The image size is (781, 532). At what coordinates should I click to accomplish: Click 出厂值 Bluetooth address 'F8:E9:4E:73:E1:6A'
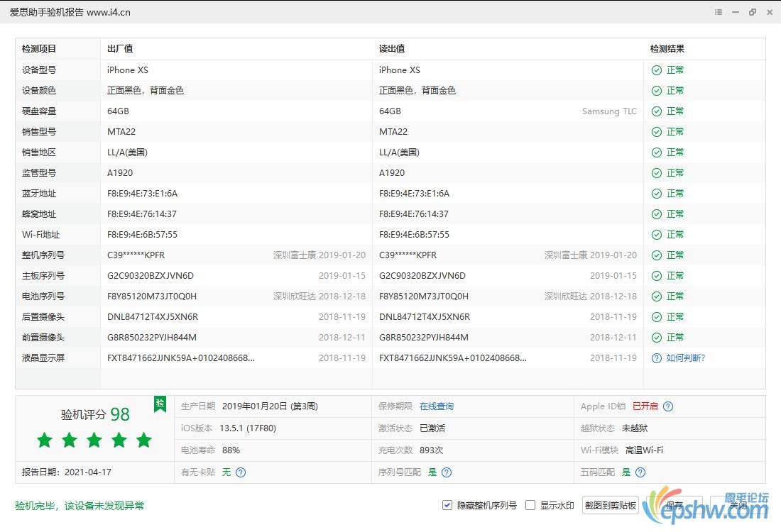click(x=143, y=194)
